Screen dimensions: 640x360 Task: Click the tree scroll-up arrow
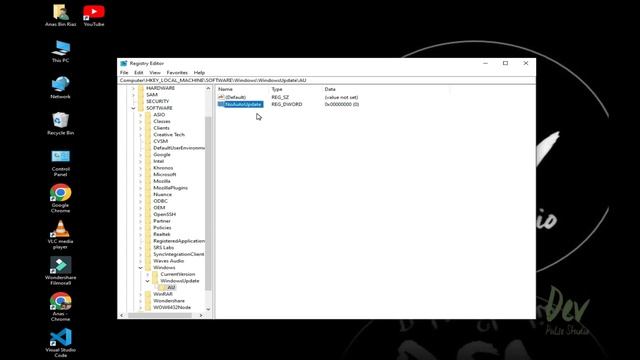point(208,88)
